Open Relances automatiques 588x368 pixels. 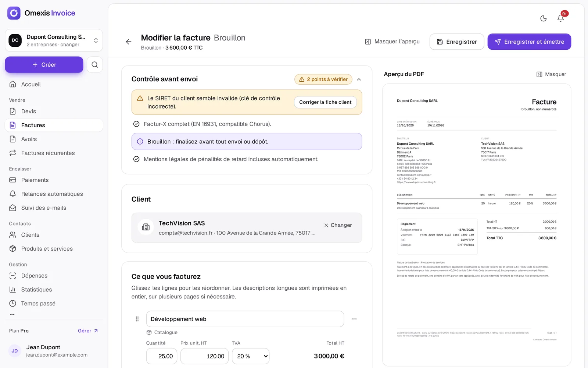54,194
